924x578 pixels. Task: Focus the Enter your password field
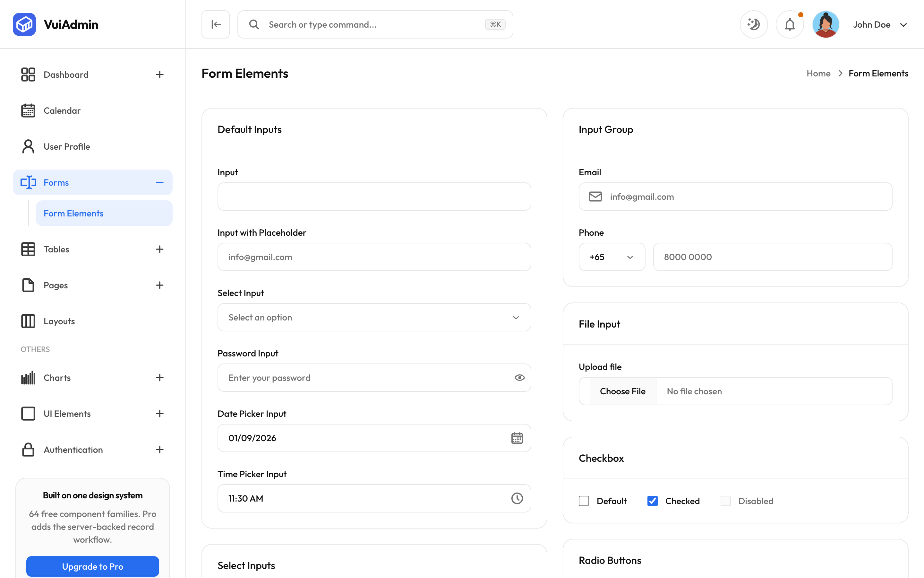[374, 378]
